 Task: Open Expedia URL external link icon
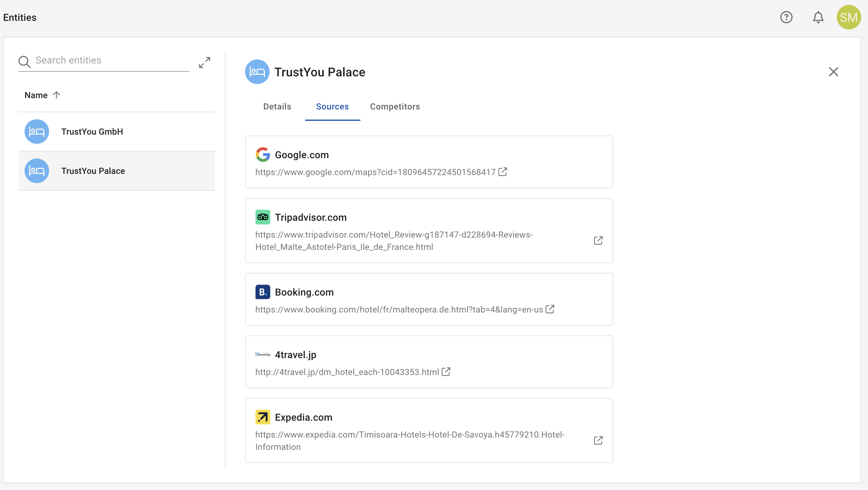pos(598,441)
